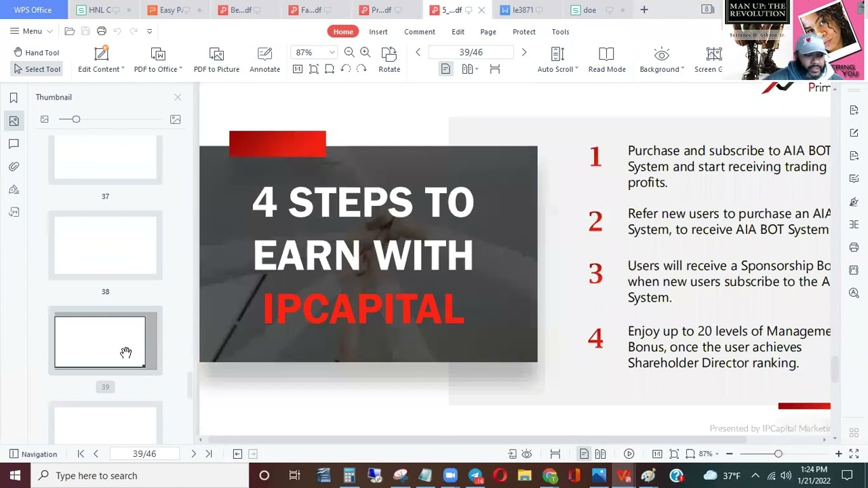Viewport: 868px width, 488px height.
Task: Click the zoom in magnifier icon
Action: click(x=365, y=52)
